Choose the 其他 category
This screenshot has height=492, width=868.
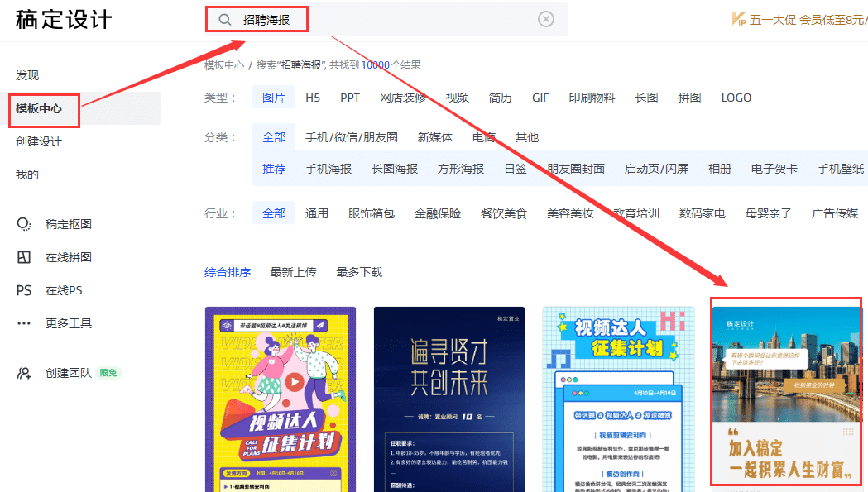(x=527, y=137)
